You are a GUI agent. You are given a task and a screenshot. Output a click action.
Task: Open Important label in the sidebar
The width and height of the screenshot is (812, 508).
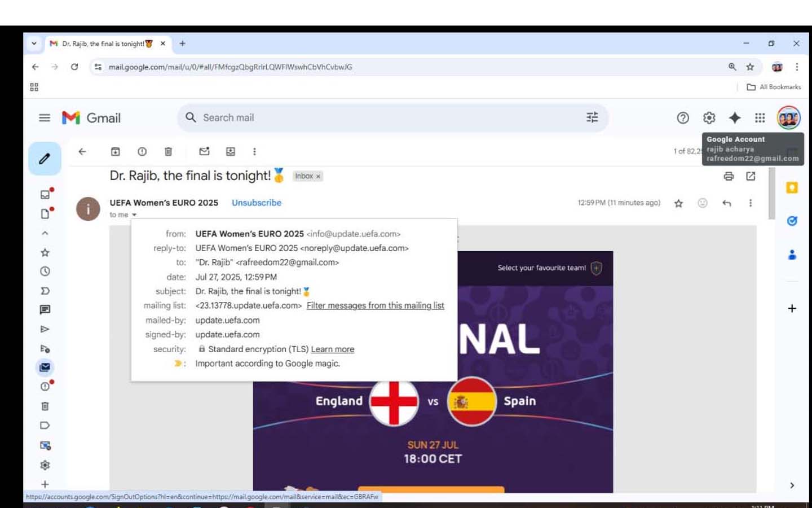pyautogui.click(x=45, y=291)
